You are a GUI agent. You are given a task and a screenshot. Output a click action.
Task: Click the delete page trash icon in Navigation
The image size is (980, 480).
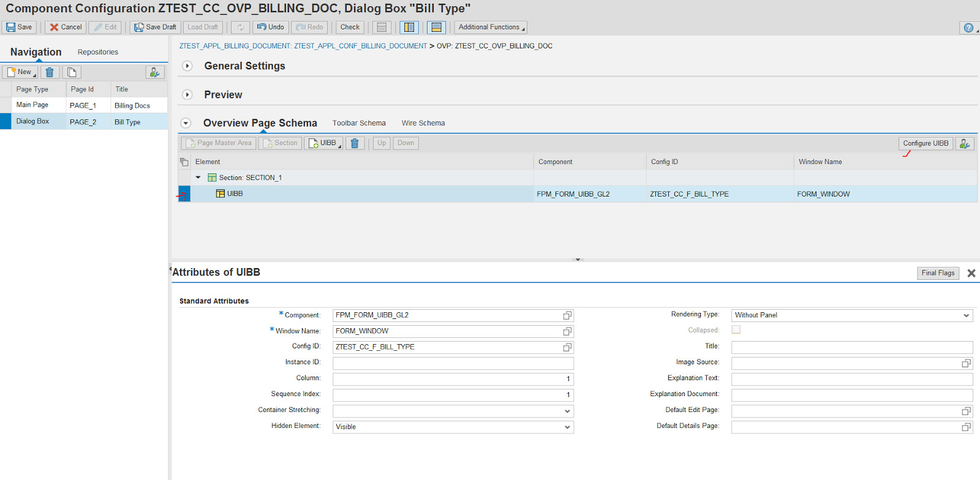(x=50, y=72)
